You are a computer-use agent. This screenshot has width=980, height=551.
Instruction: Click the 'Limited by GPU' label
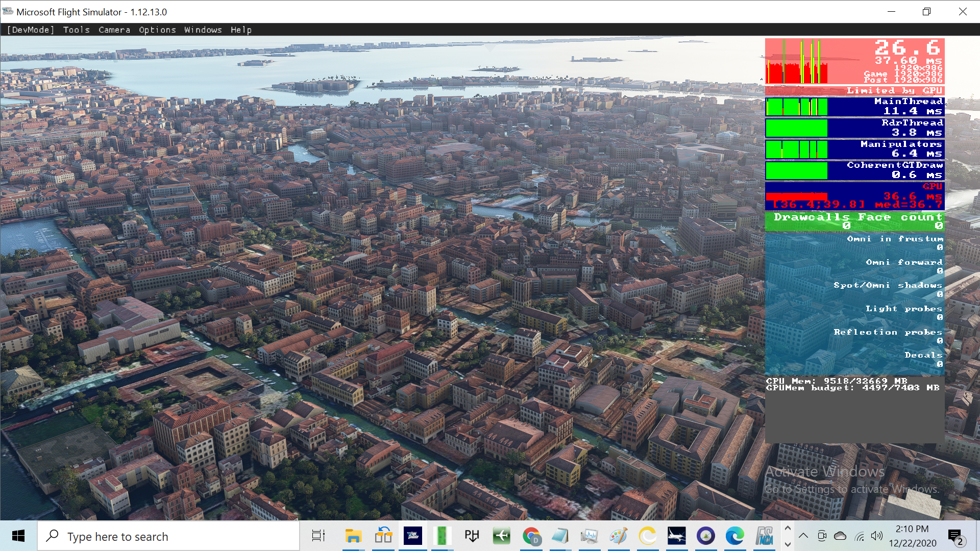pos(894,91)
